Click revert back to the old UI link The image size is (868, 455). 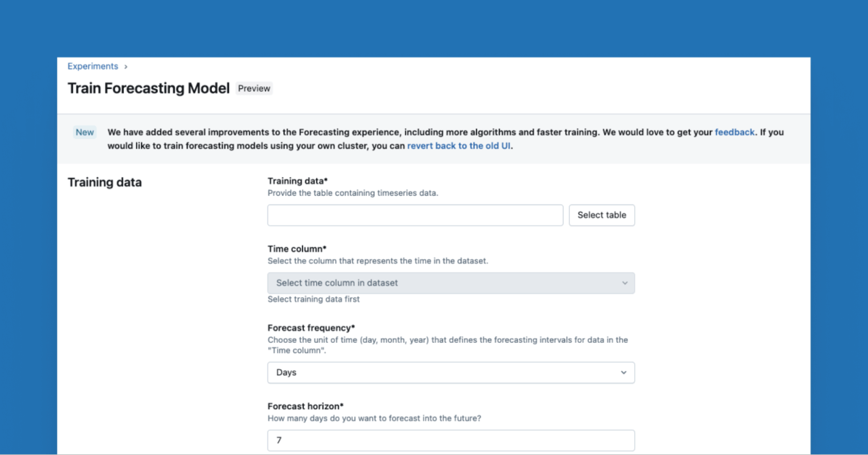point(459,145)
